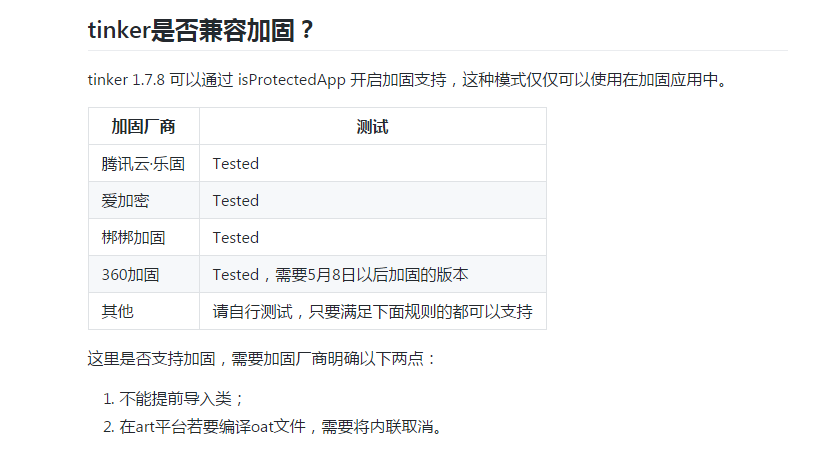Click the Tested cell beside 梆梆加固
819x454 pixels.
tap(372, 238)
